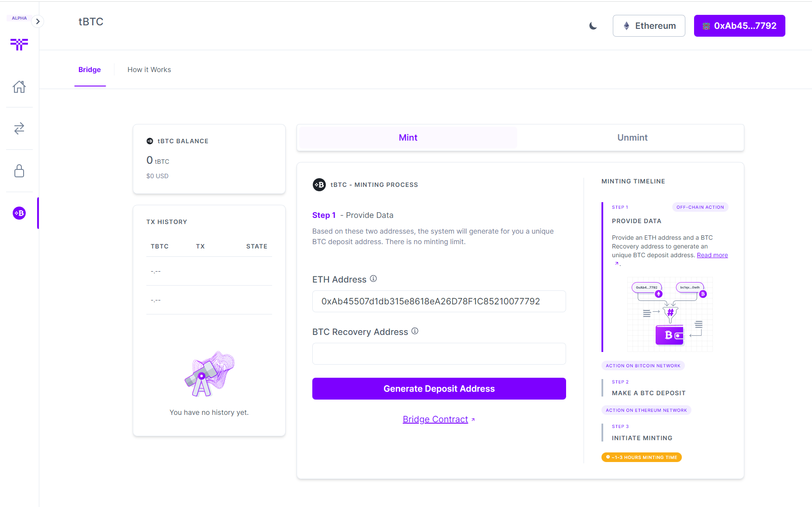812x507 pixels.
Task: Open the connected wallet 0xAb45...7792 menu
Action: (x=739, y=26)
